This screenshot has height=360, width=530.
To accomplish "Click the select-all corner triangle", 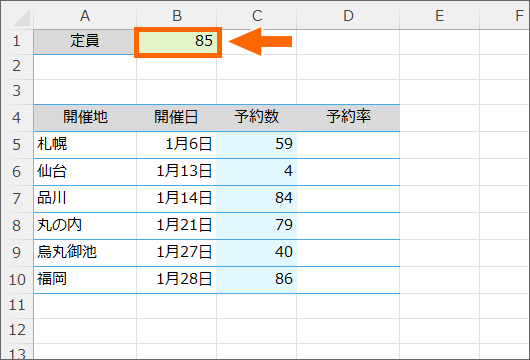I will click(22, 18).
